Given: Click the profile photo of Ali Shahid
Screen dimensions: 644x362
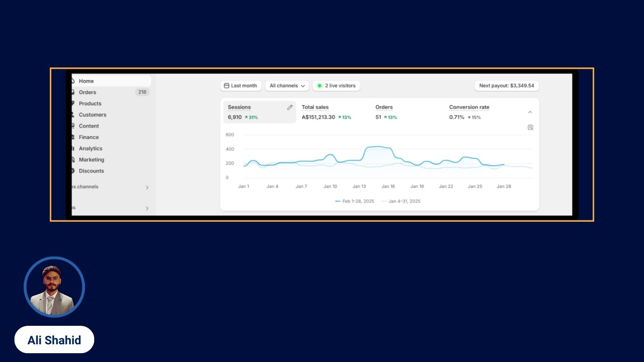Looking at the screenshot, I should [54, 287].
